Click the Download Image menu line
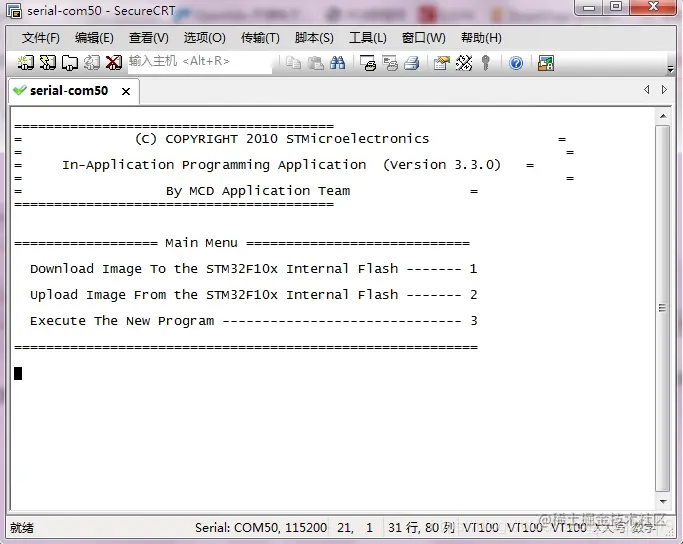Viewport: 683px width, 544px height. (x=254, y=269)
